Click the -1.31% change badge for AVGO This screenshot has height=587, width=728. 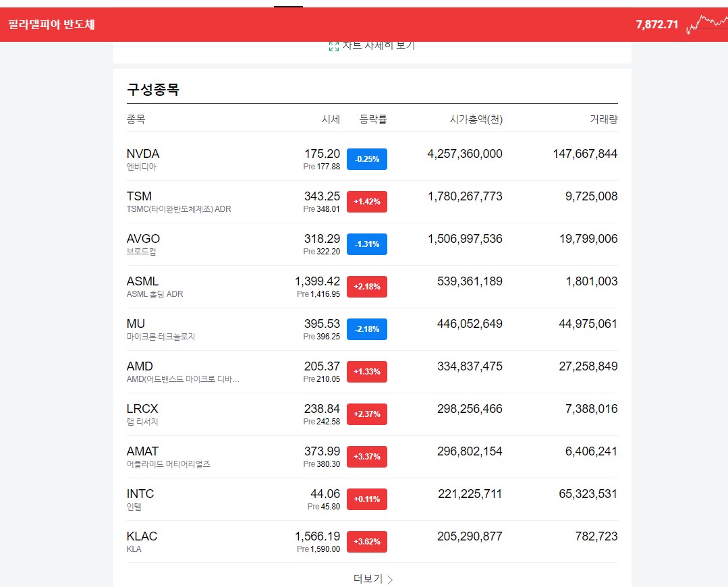tap(367, 244)
